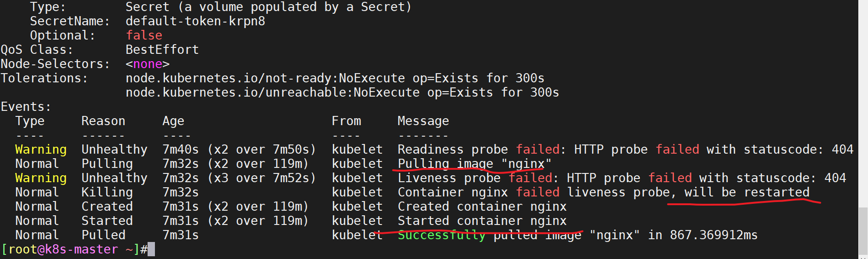868x259 pixels.
Task: Click the BestEffort QoS class value
Action: (x=162, y=50)
